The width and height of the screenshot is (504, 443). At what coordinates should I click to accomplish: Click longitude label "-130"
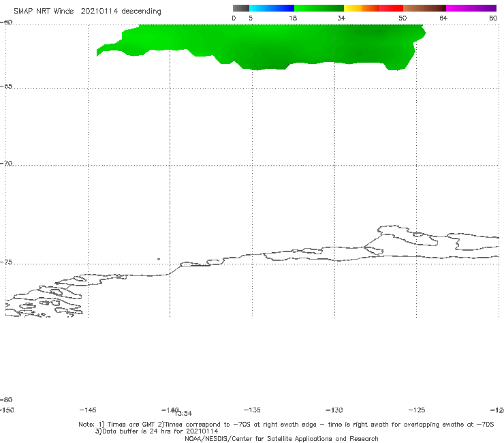click(x=334, y=410)
